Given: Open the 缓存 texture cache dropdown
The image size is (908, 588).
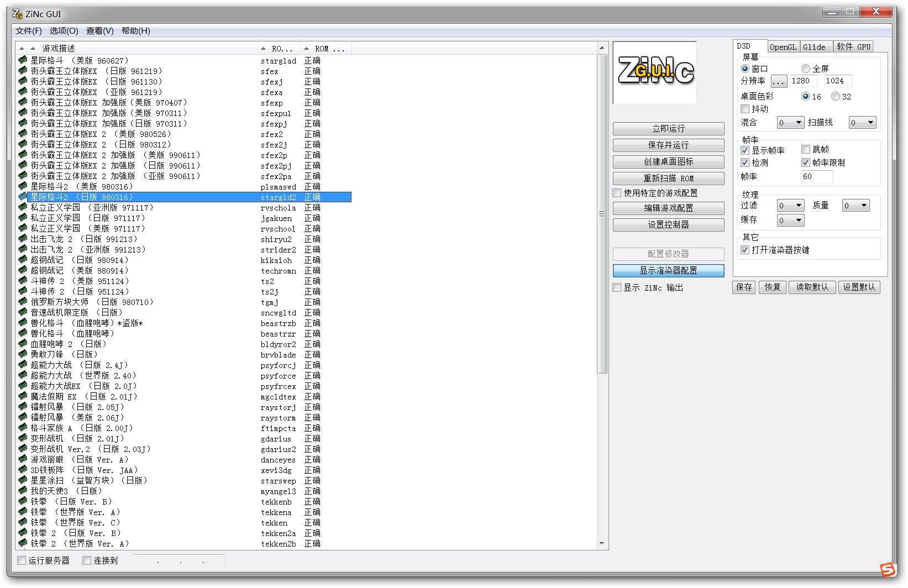Looking at the screenshot, I should coord(790,221).
